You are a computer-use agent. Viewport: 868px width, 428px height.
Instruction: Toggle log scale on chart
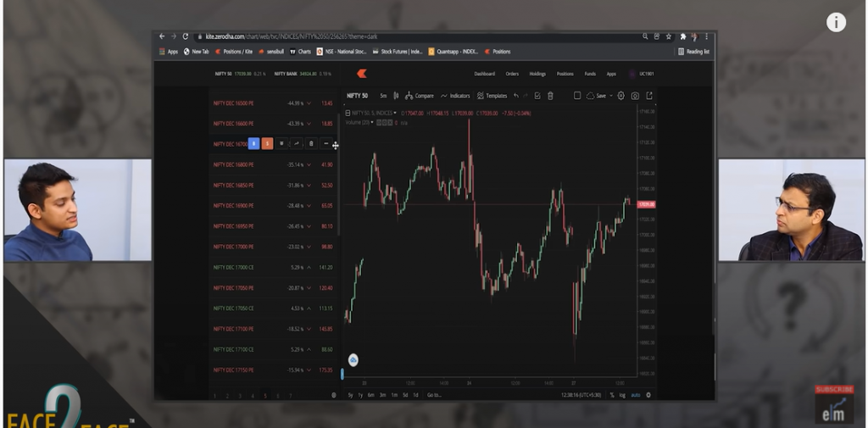point(622,395)
